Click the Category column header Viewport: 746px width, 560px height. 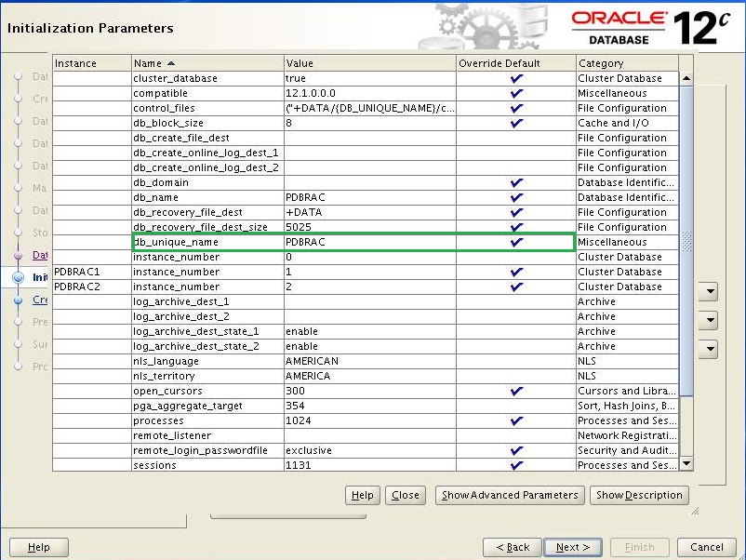click(x=627, y=63)
